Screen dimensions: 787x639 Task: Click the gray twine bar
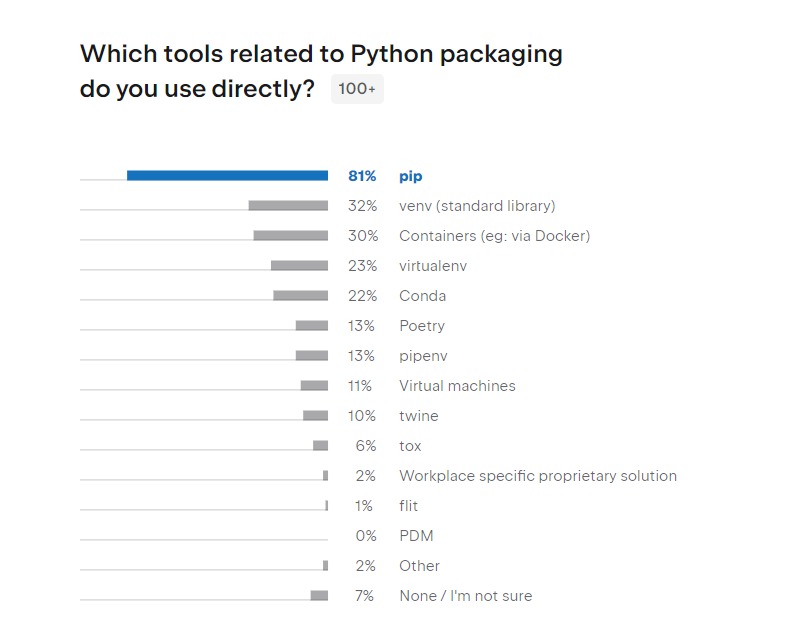click(x=315, y=416)
